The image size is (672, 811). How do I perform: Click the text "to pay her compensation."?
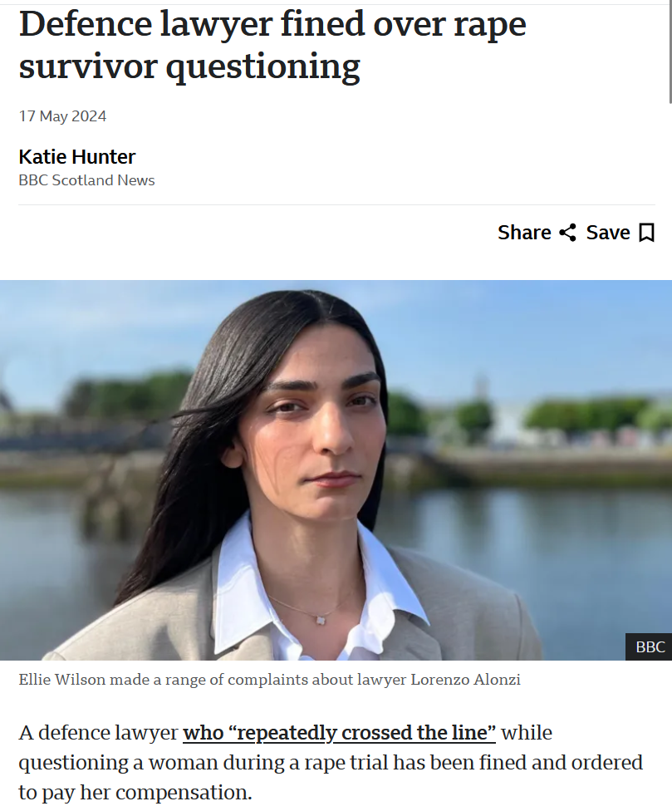135,793
